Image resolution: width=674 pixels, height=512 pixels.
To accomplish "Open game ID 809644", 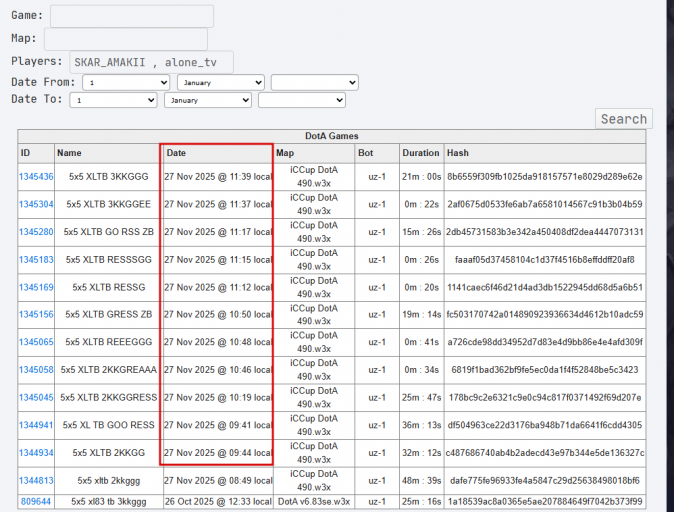I will (36, 502).
